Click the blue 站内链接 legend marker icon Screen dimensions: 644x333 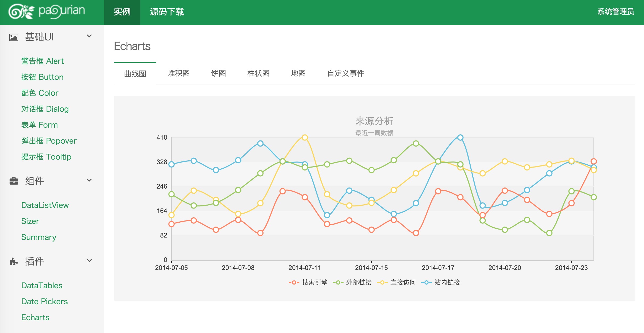click(426, 282)
